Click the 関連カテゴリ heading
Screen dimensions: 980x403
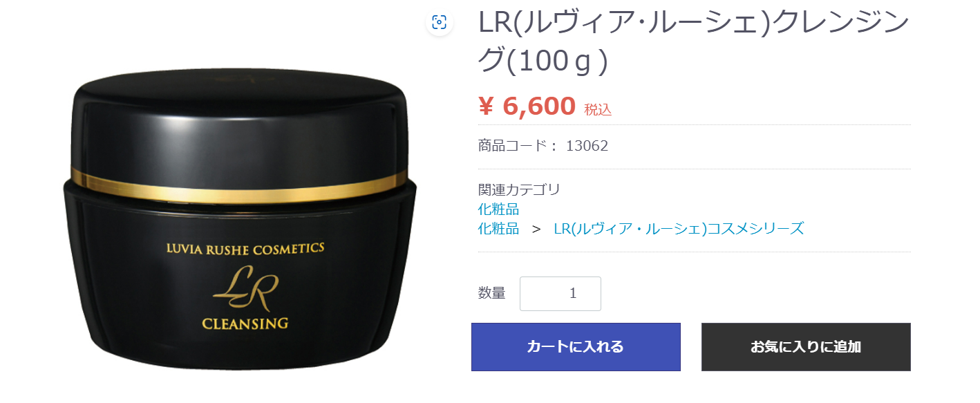point(519,189)
